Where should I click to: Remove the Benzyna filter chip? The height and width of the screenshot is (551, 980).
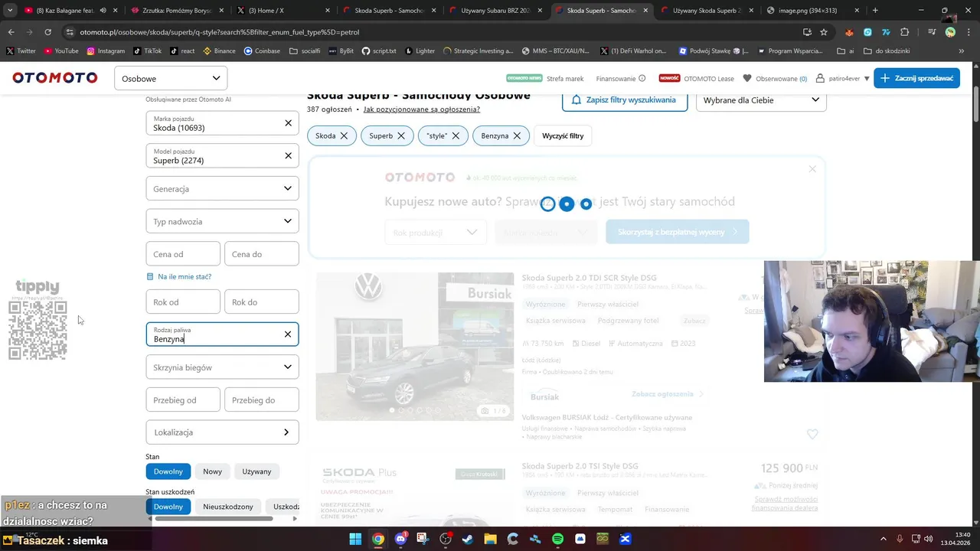[x=517, y=135]
